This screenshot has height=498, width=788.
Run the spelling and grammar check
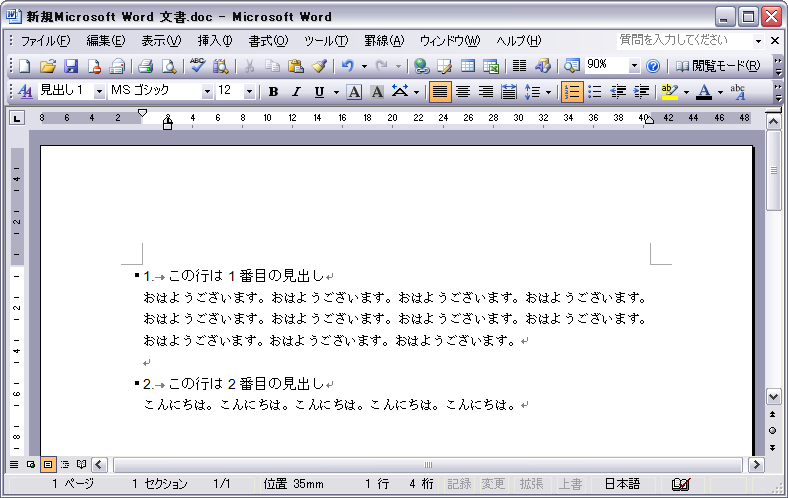point(197,66)
